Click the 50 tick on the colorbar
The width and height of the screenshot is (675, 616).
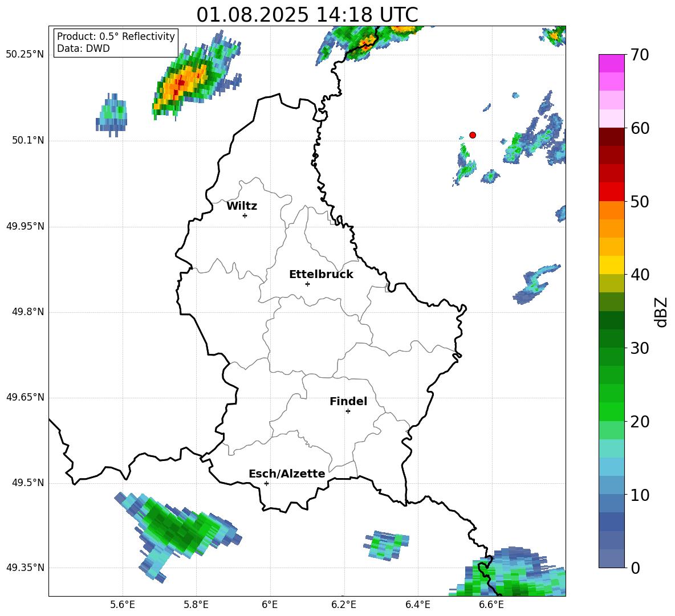click(x=640, y=201)
